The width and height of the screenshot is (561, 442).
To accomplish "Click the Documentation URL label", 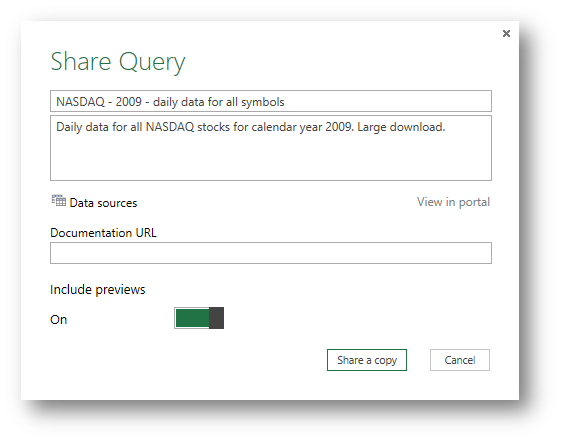I will (103, 233).
